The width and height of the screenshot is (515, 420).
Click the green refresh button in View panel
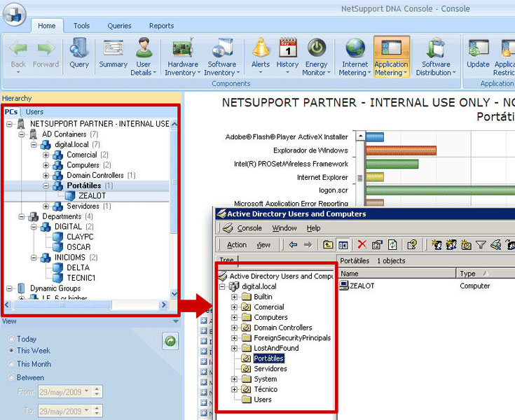[x=170, y=341]
